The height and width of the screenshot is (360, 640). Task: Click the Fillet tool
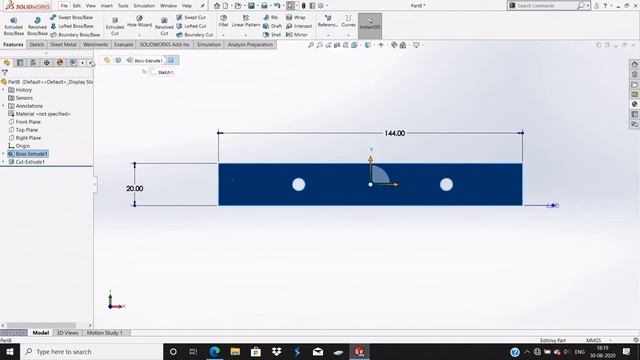click(x=223, y=21)
